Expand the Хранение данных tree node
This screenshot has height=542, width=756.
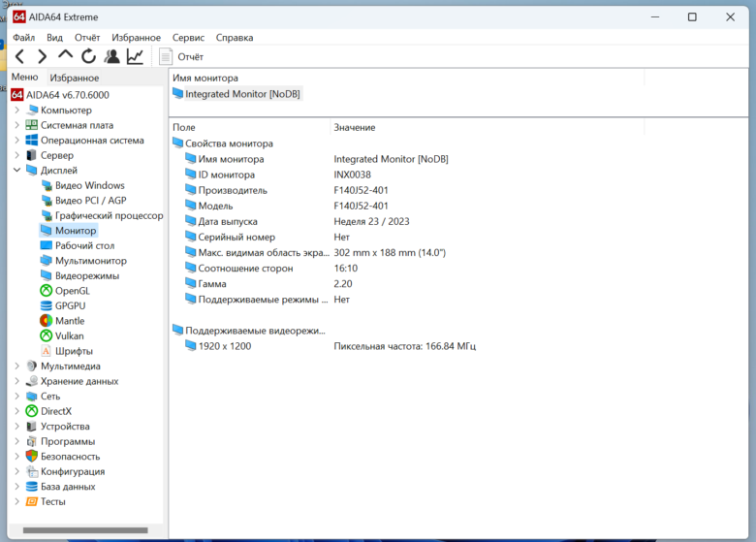coord(16,381)
